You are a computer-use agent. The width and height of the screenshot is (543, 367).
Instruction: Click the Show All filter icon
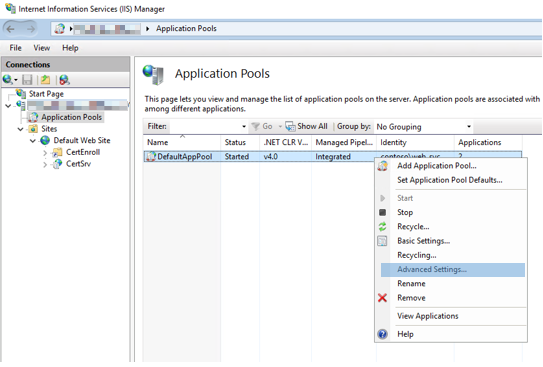(290, 126)
